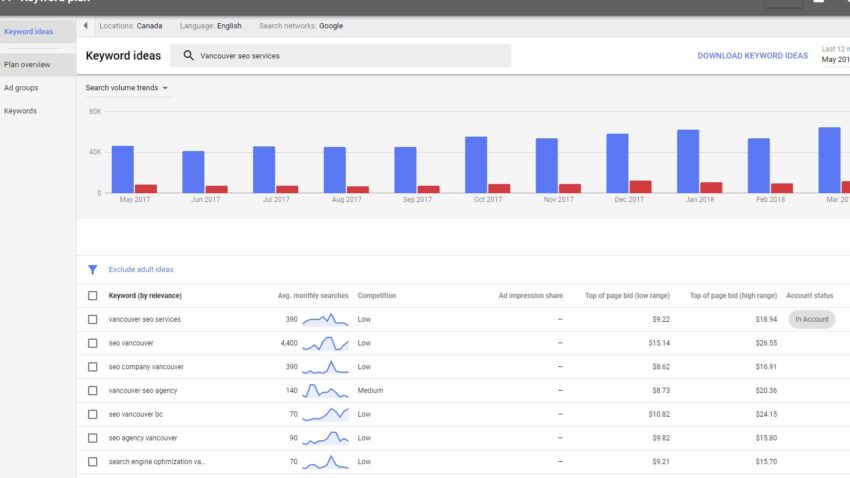Click the search magnifier icon
Image resolution: width=850 pixels, height=478 pixels.
[x=188, y=55]
